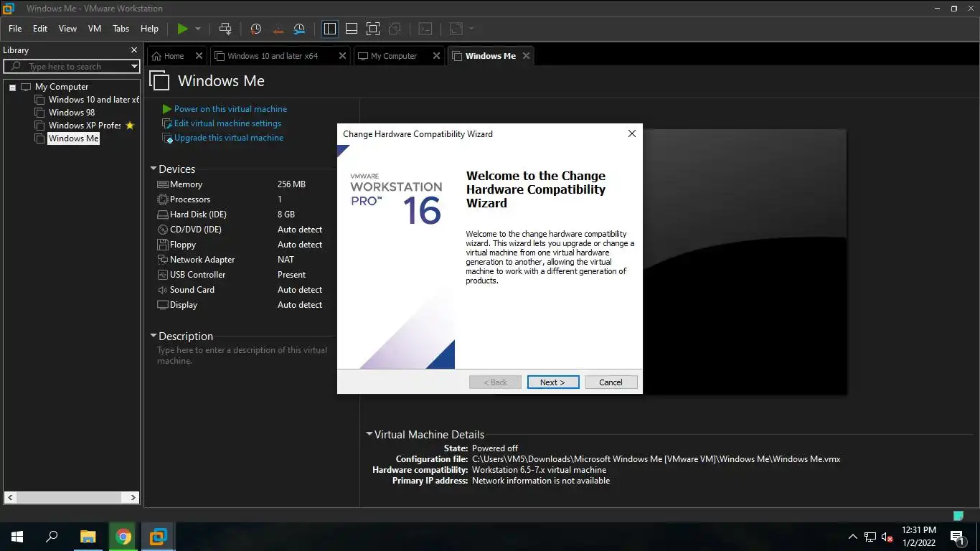This screenshot has height=551, width=980.
Task: Open the Library search dropdown arrow
Action: 134,67
